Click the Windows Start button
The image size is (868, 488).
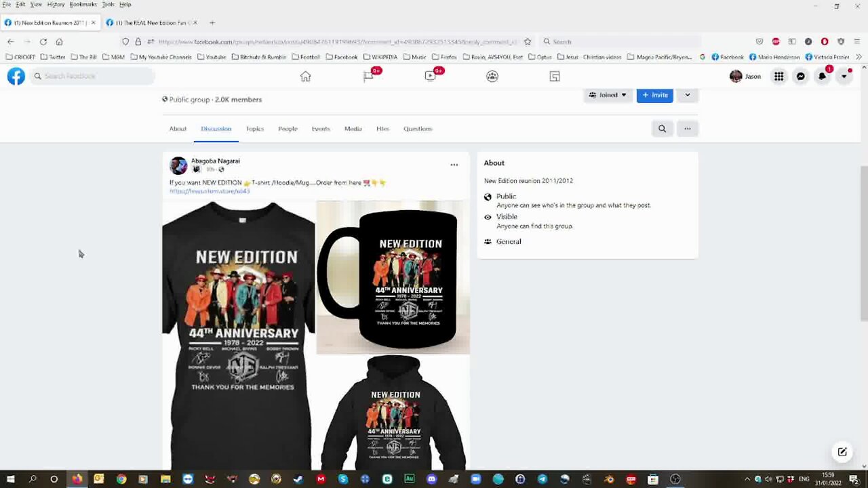click(11, 479)
